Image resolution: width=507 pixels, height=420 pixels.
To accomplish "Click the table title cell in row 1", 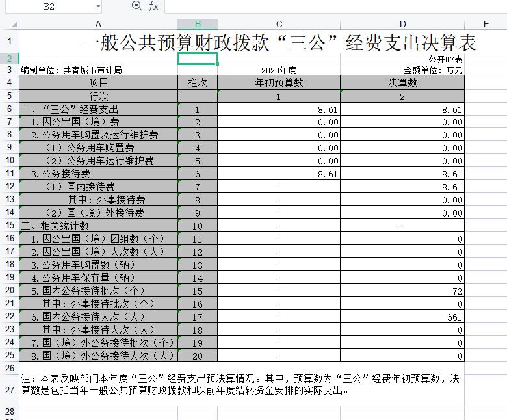I will click(x=279, y=42).
